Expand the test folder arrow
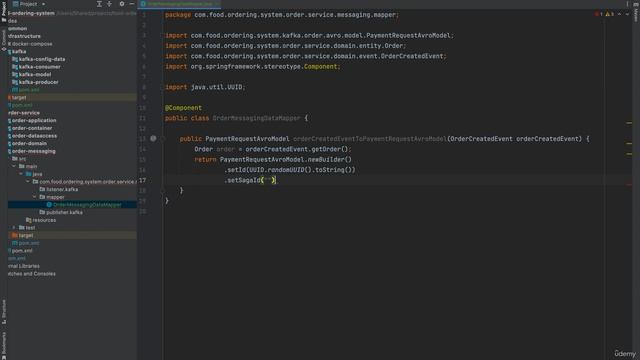This screenshot has height=360, width=640. coord(14,227)
